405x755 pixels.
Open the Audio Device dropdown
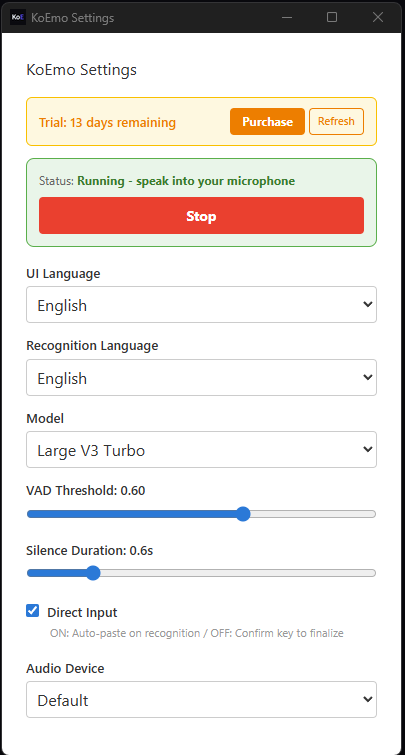coord(201,700)
